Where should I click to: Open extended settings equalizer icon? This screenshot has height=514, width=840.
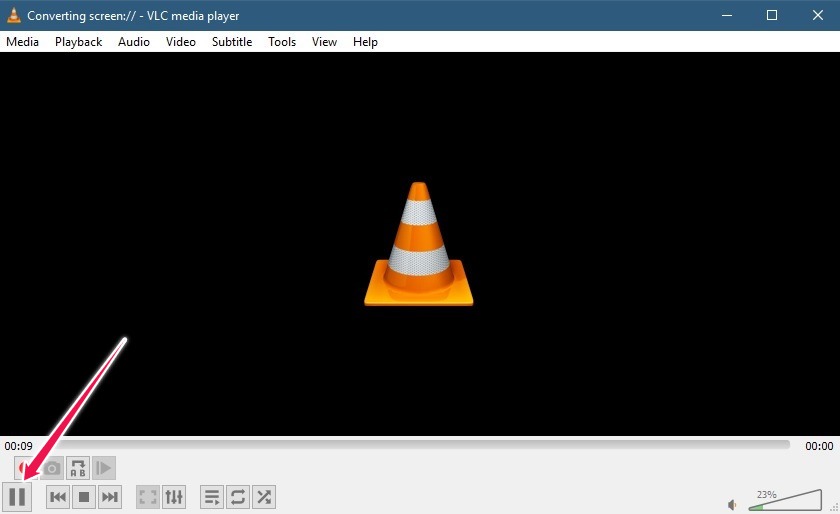pyautogui.click(x=174, y=497)
